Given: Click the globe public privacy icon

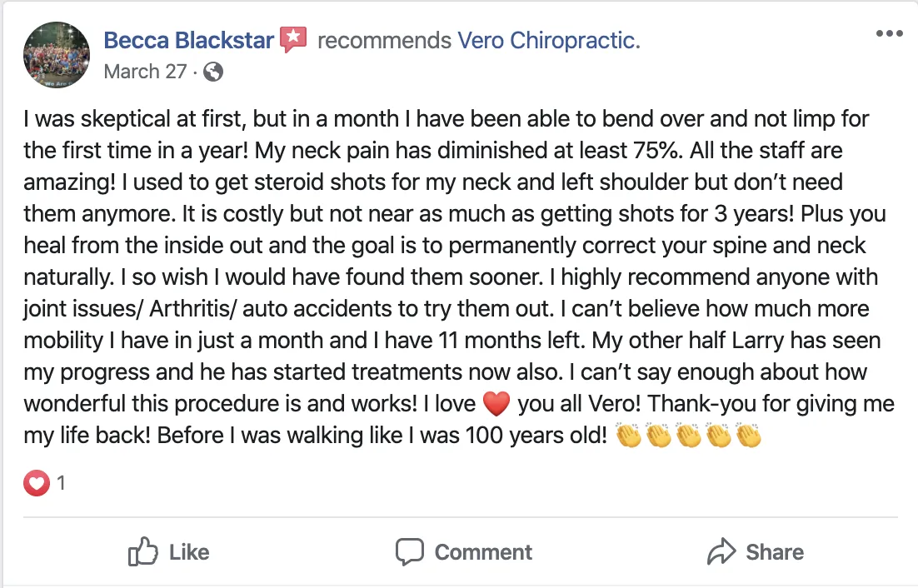Looking at the screenshot, I should (x=213, y=72).
